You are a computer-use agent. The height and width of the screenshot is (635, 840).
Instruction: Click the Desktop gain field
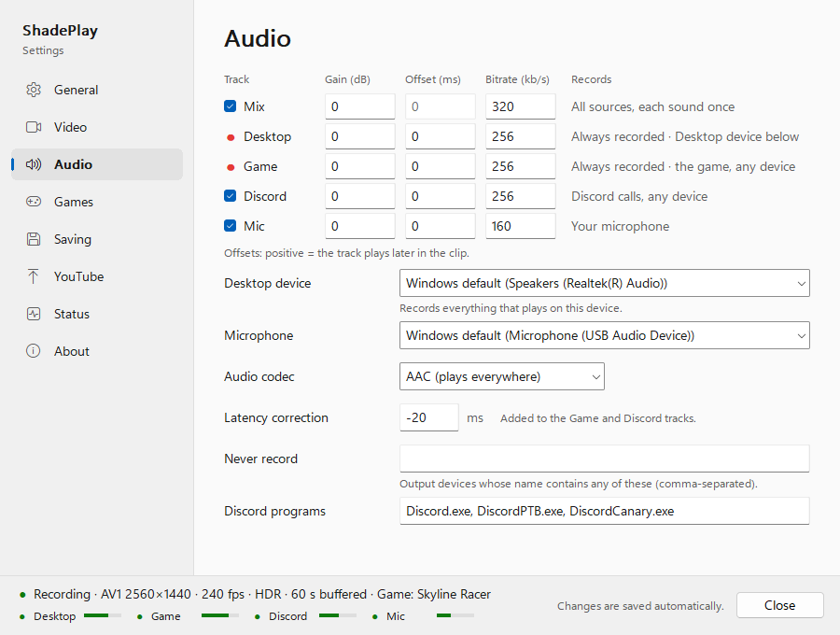click(x=360, y=136)
